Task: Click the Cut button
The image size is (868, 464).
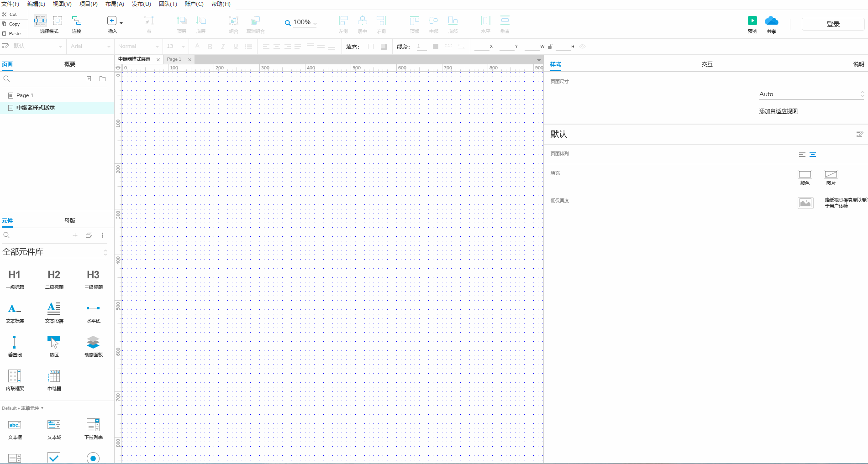Action: tap(10, 14)
